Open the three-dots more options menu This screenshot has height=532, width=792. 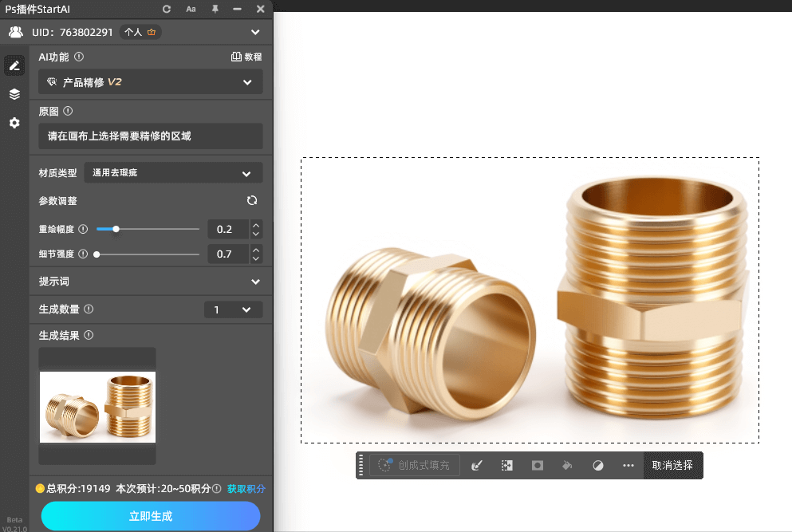click(x=628, y=465)
